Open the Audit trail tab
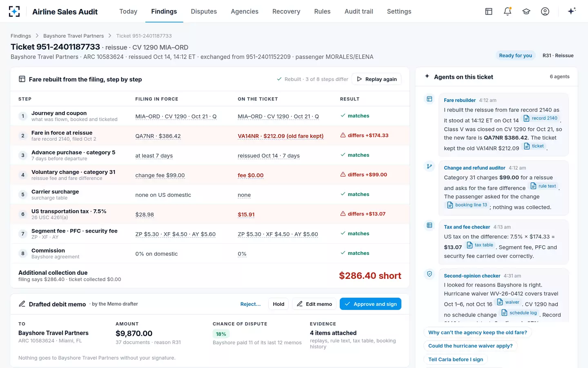The width and height of the screenshot is (588, 368). (359, 11)
